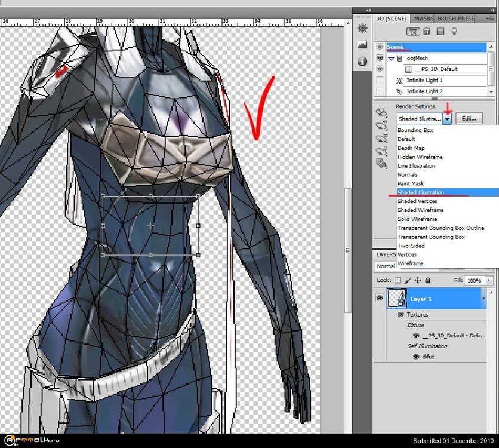Screen dimensions: 499x448
Task: Open the Info panel icon
Action: click(x=362, y=61)
